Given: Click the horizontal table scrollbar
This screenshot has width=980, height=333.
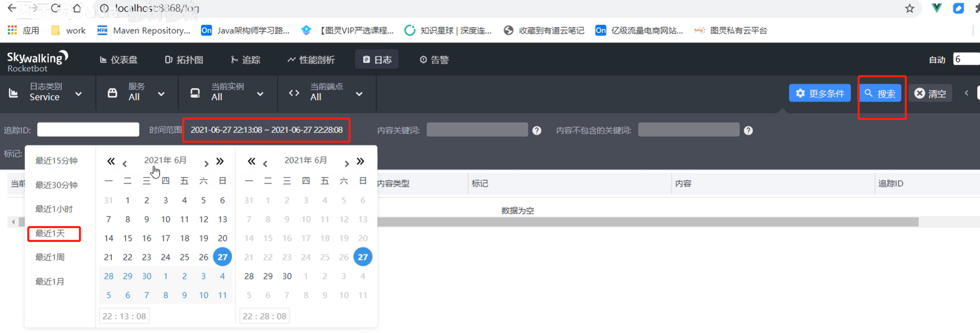Looking at the screenshot, I should pyautogui.click(x=648, y=222).
